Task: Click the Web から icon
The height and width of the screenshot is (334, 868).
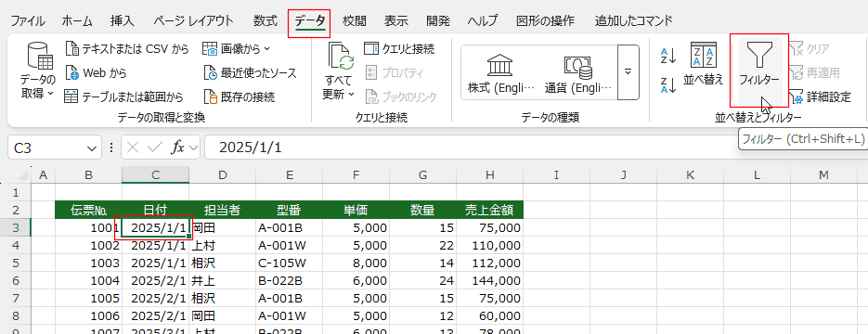Action: click(72, 72)
